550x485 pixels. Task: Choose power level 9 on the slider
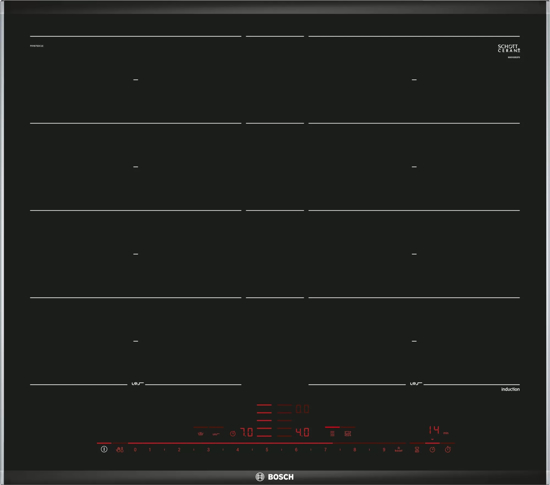(384, 450)
